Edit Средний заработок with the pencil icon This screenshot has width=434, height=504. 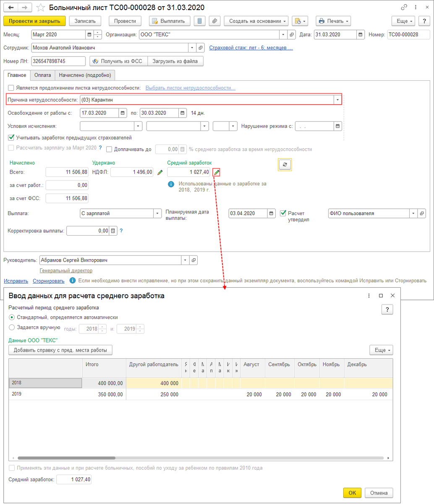[217, 172]
